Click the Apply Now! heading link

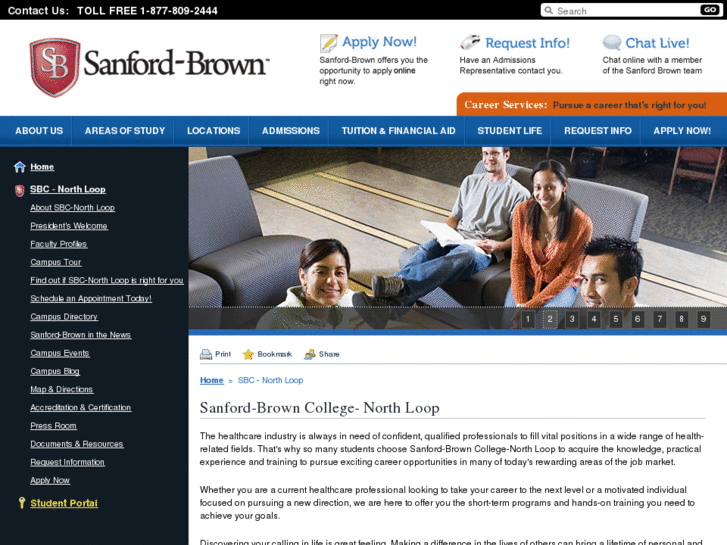(x=379, y=42)
